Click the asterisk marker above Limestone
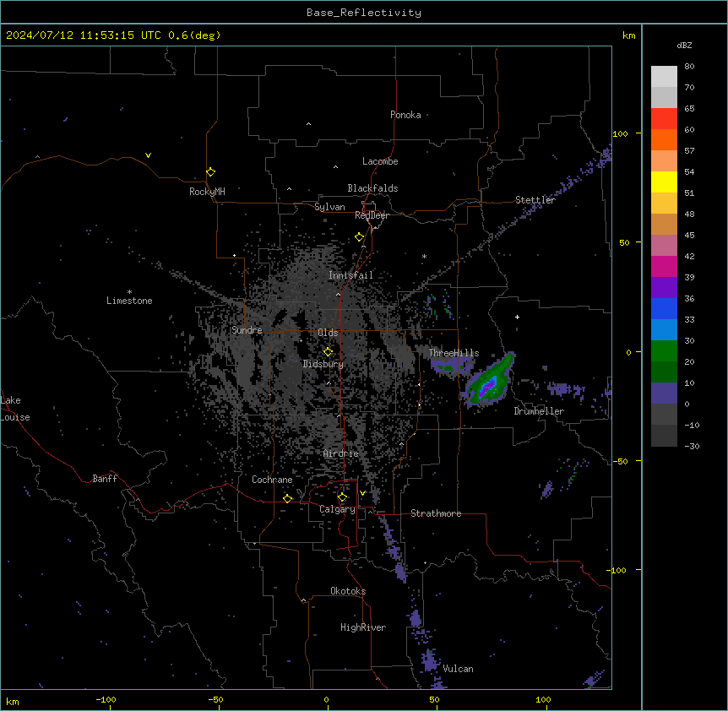 129,291
